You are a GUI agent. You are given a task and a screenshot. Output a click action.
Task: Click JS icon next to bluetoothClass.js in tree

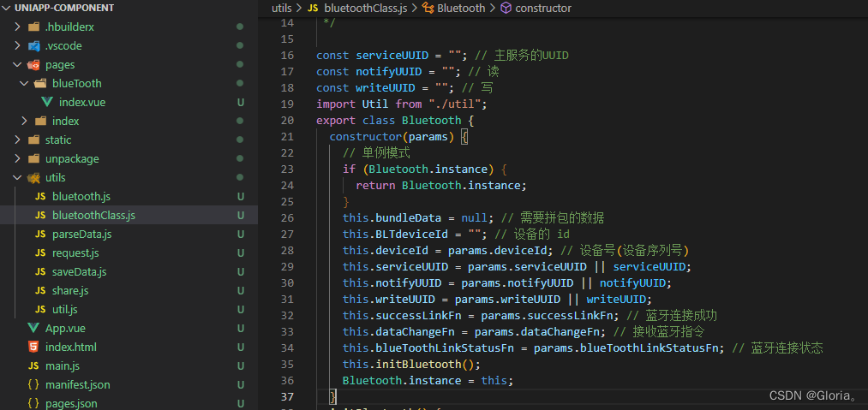40,215
